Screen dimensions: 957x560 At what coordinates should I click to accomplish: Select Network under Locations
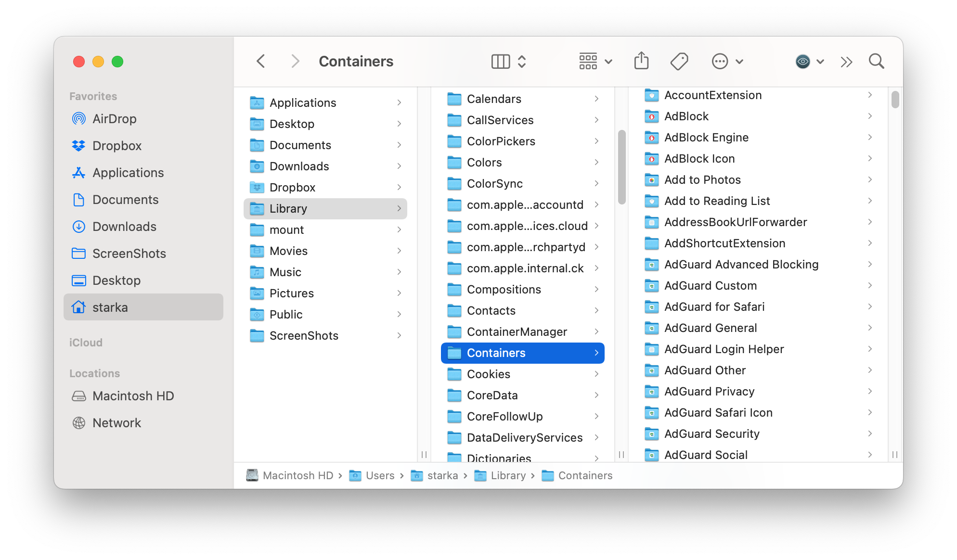[143, 423]
